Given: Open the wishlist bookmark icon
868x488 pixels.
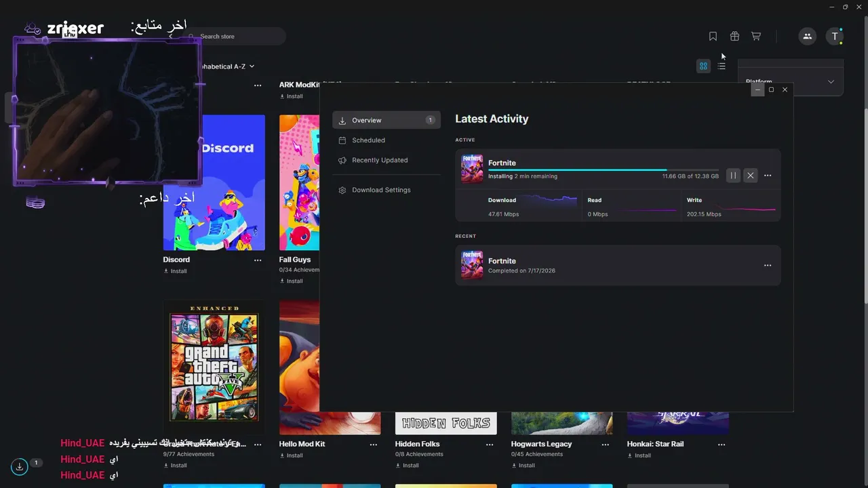Looking at the screenshot, I should (x=713, y=37).
